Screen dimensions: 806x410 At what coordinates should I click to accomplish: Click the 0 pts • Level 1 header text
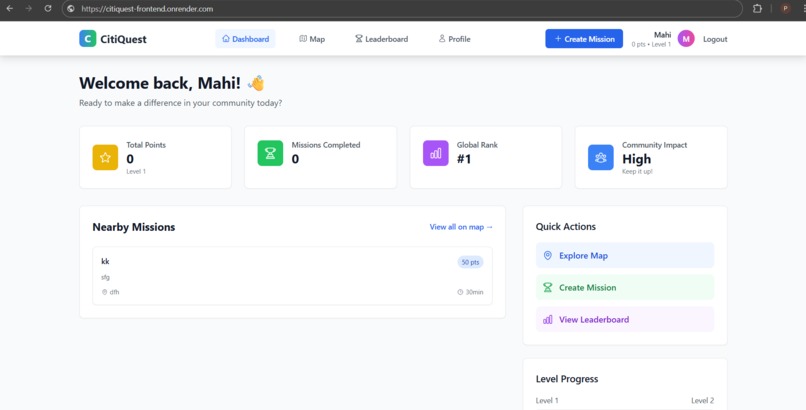[x=651, y=45]
